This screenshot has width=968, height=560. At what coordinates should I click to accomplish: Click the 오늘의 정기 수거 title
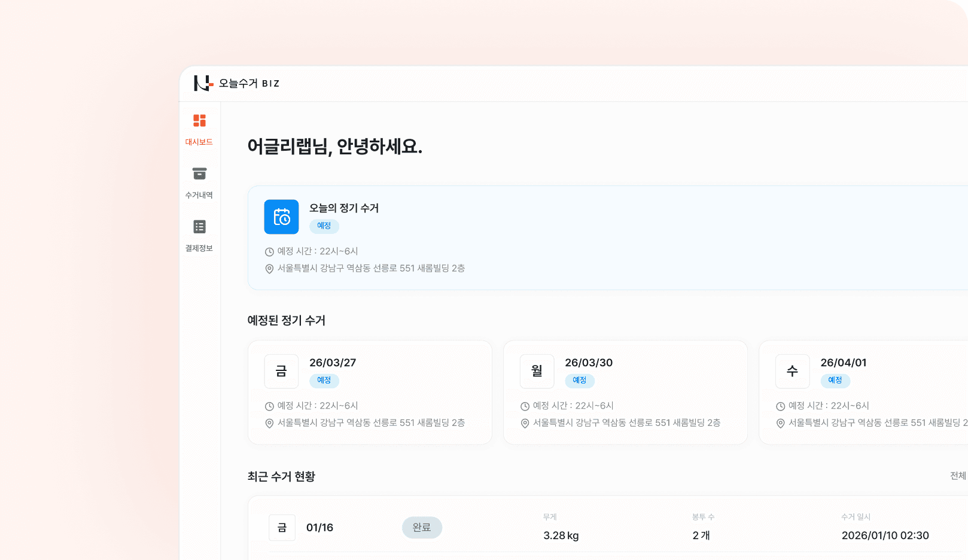click(344, 208)
